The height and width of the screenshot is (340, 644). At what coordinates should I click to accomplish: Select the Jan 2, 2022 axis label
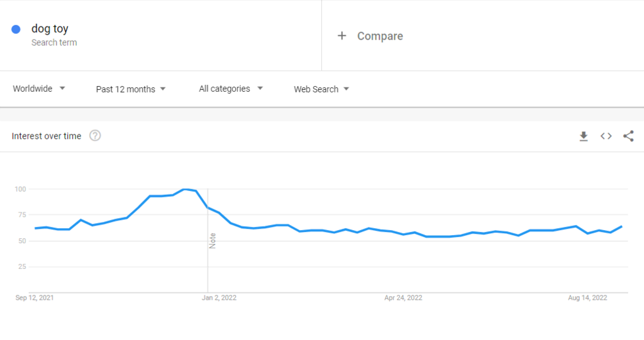pyautogui.click(x=219, y=298)
